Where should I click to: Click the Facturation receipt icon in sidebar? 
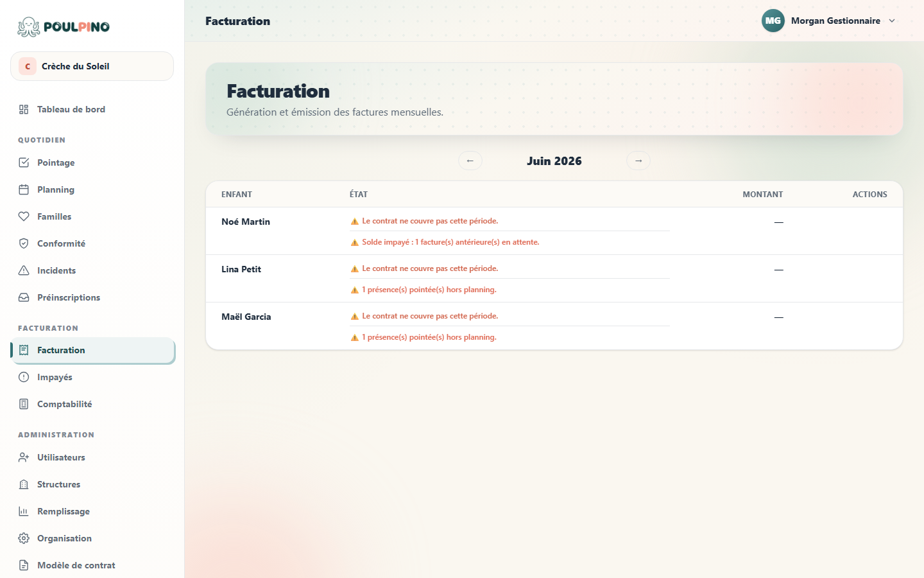click(x=24, y=350)
